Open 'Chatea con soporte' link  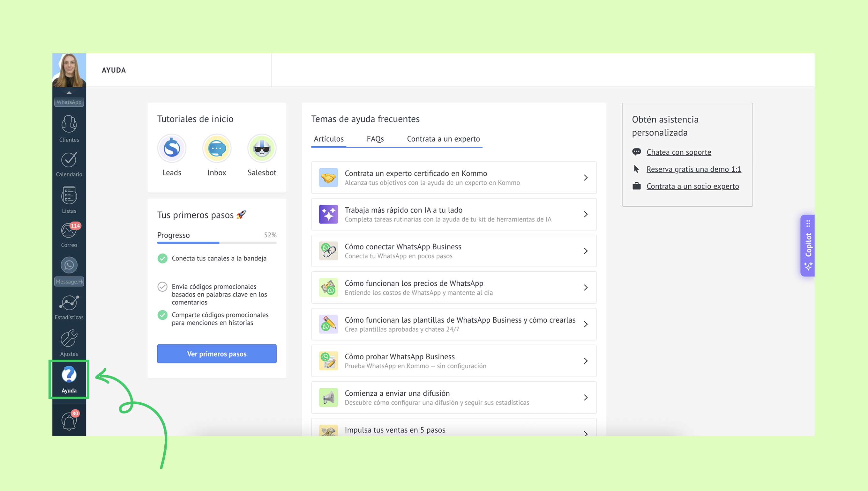pyautogui.click(x=678, y=152)
